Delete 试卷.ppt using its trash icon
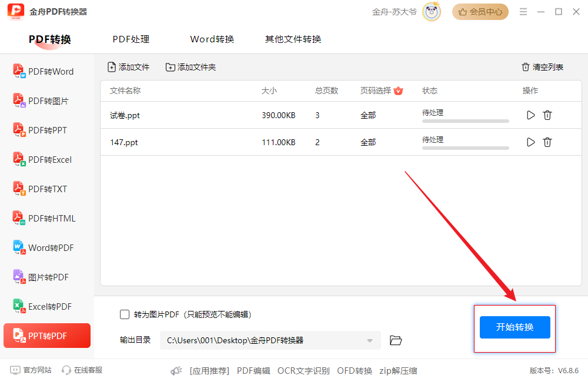Viewport: 588px width, 382px height. [547, 115]
